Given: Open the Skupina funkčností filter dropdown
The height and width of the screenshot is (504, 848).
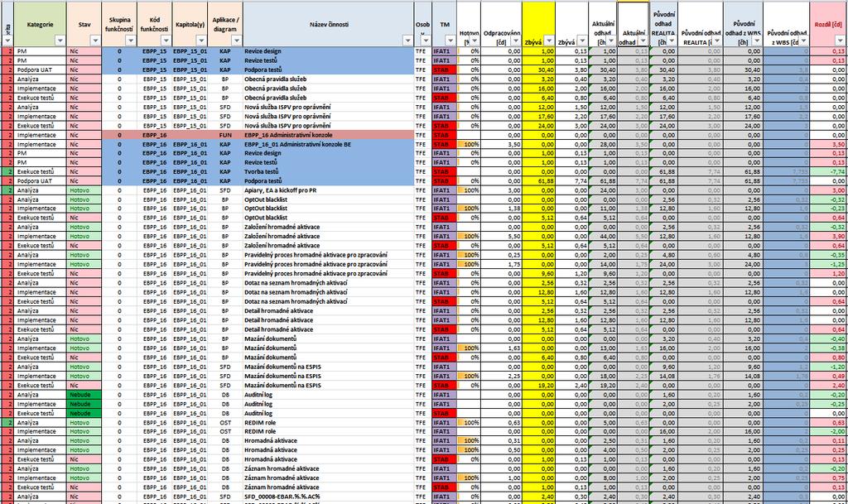Looking at the screenshot, I should (x=130, y=41).
